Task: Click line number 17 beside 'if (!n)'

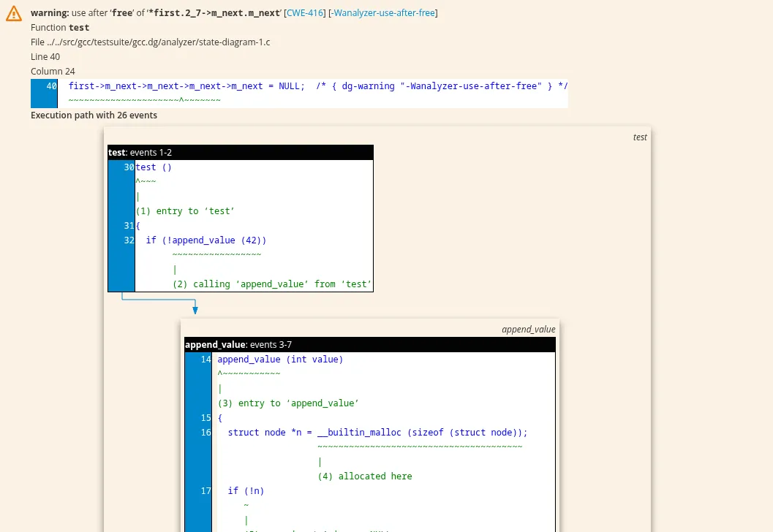Action: [x=205, y=491]
